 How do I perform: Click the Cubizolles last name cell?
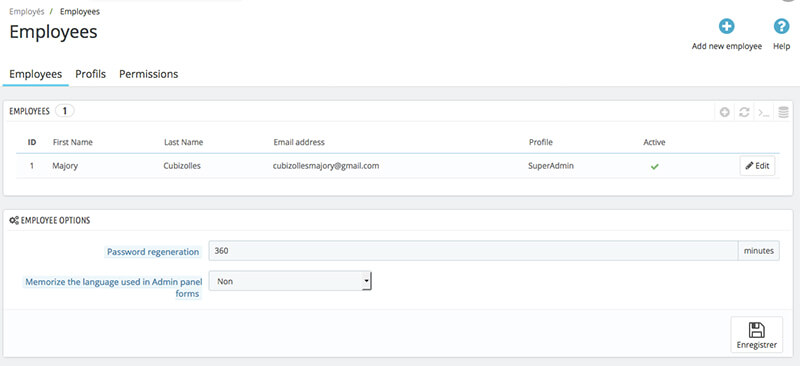coord(182,166)
